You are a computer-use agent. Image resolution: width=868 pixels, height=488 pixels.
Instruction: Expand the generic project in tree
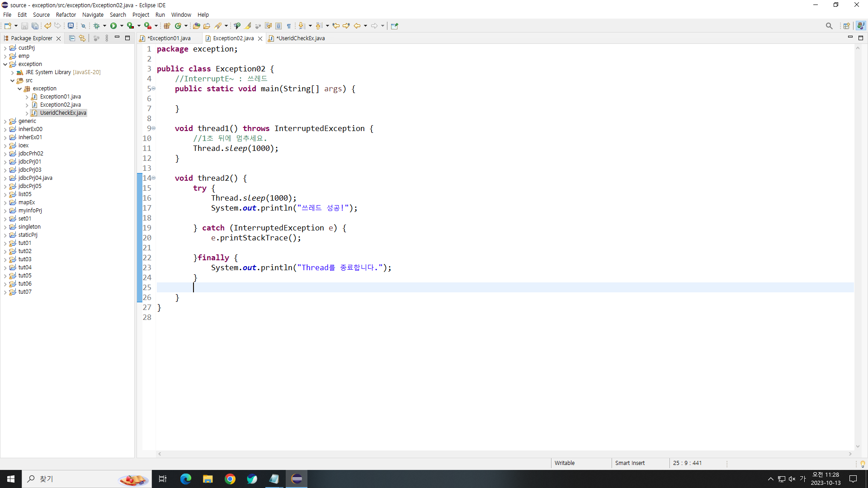click(x=5, y=121)
